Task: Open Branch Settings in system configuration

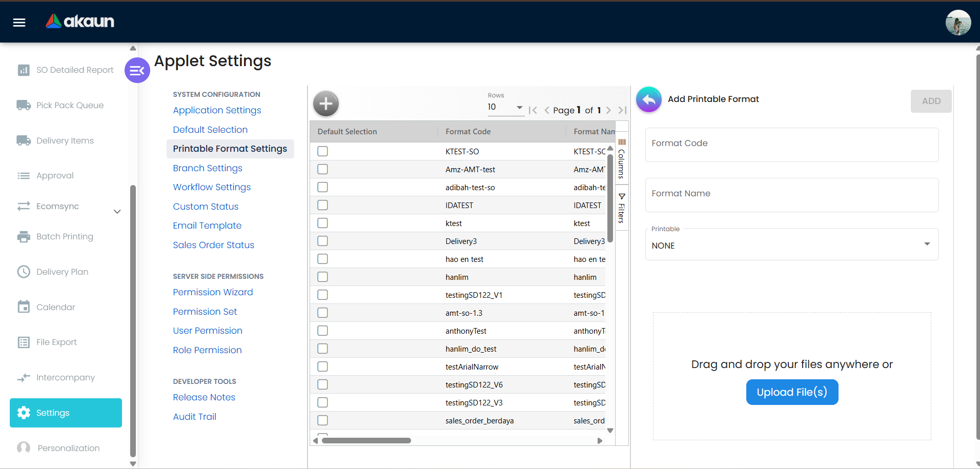Action: tap(207, 168)
